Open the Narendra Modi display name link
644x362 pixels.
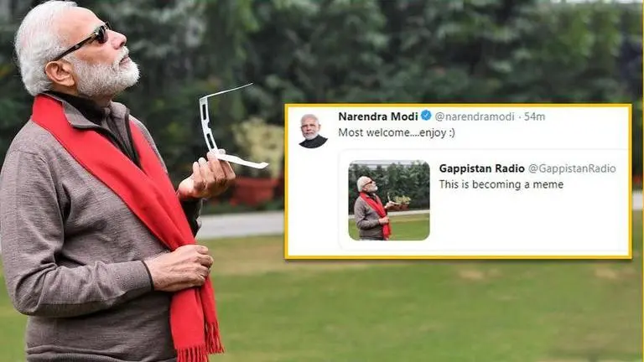click(x=378, y=116)
